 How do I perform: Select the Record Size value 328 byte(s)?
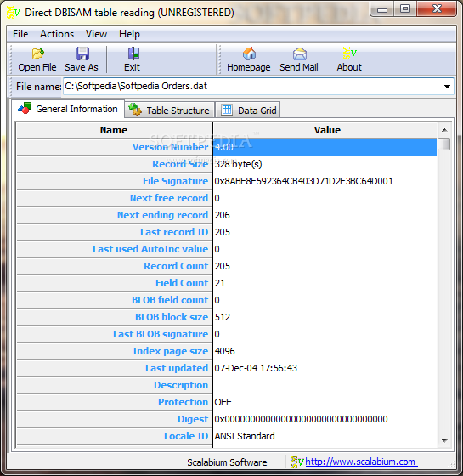click(325, 165)
